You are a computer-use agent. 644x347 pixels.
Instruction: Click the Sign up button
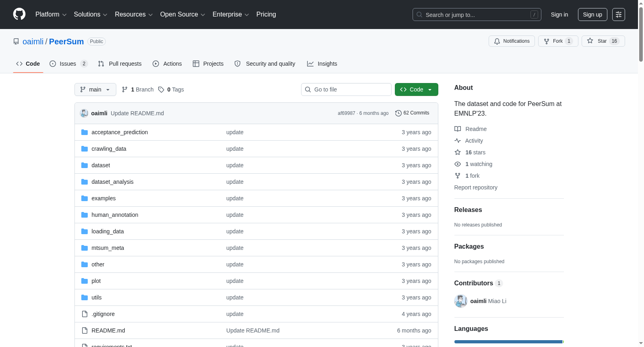point(592,15)
